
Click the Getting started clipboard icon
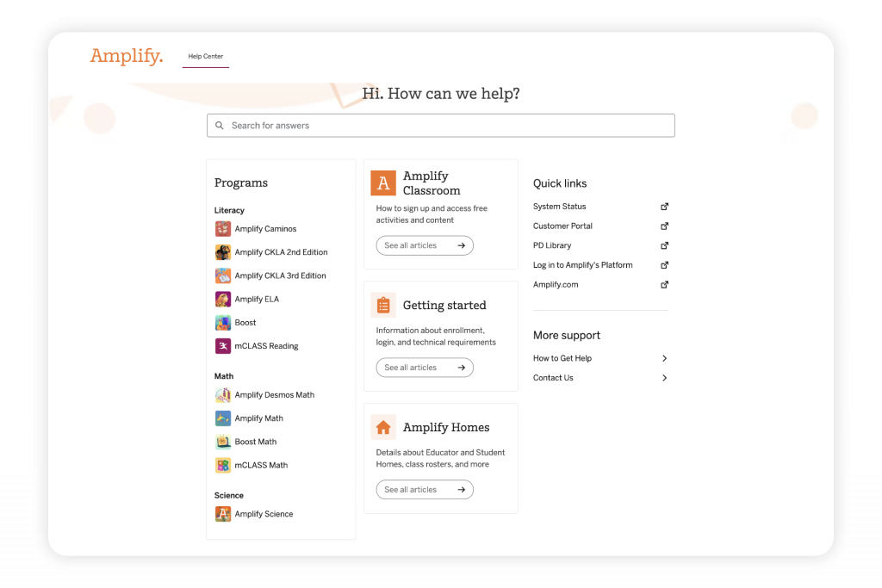tap(383, 306)
